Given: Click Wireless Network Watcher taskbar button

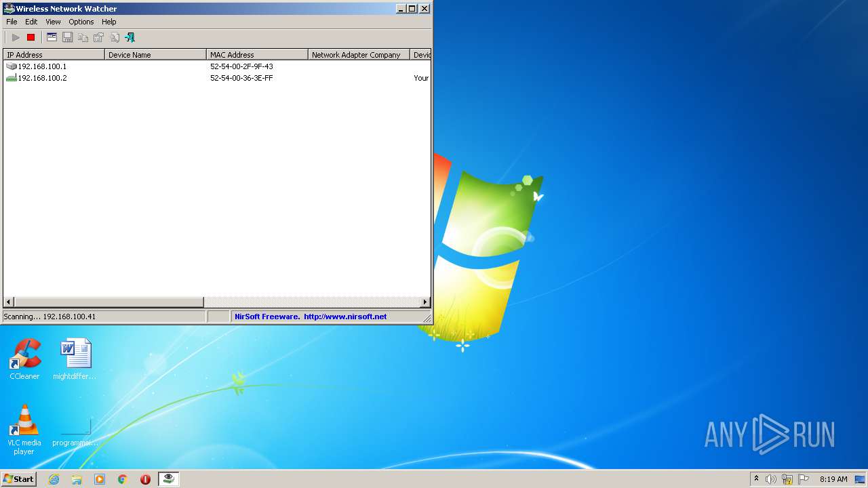Looking at the screenshot, I should point(168,479).
